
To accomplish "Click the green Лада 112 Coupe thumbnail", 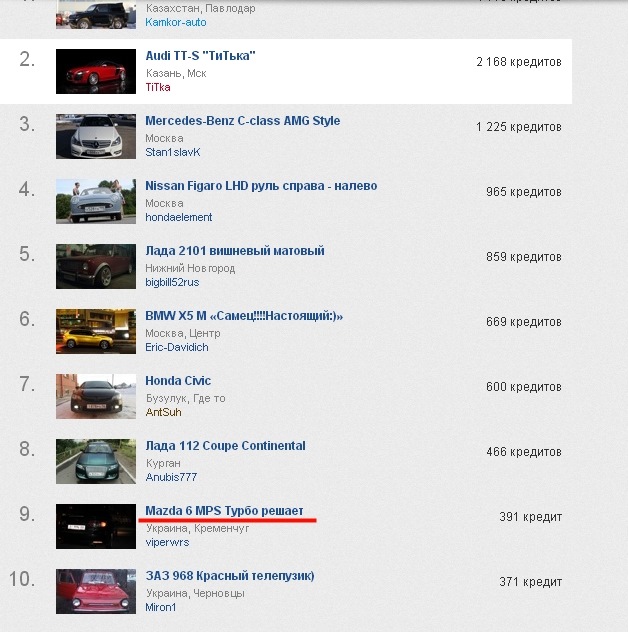I will 96,461.
